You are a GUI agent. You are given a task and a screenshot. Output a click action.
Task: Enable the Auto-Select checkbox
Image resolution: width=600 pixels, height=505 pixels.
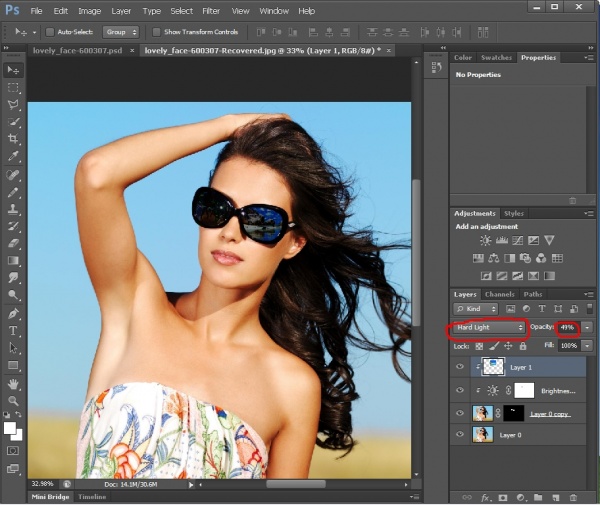[50, 32]
